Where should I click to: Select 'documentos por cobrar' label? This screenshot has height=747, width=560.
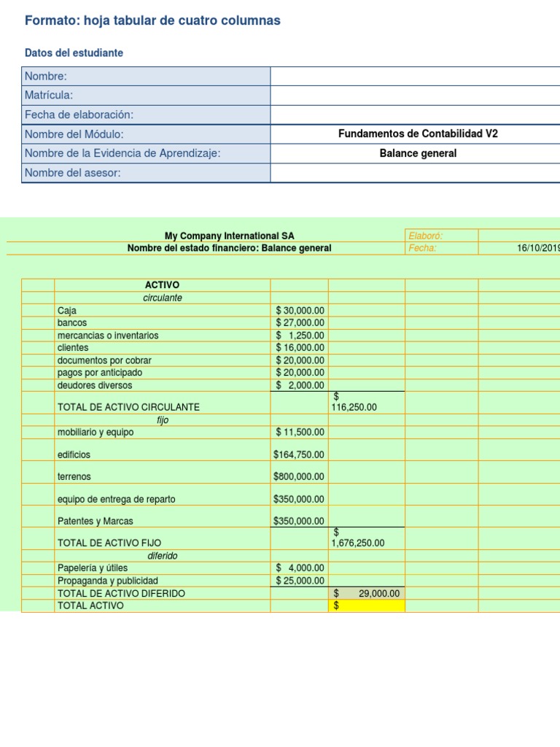point(163,360)
